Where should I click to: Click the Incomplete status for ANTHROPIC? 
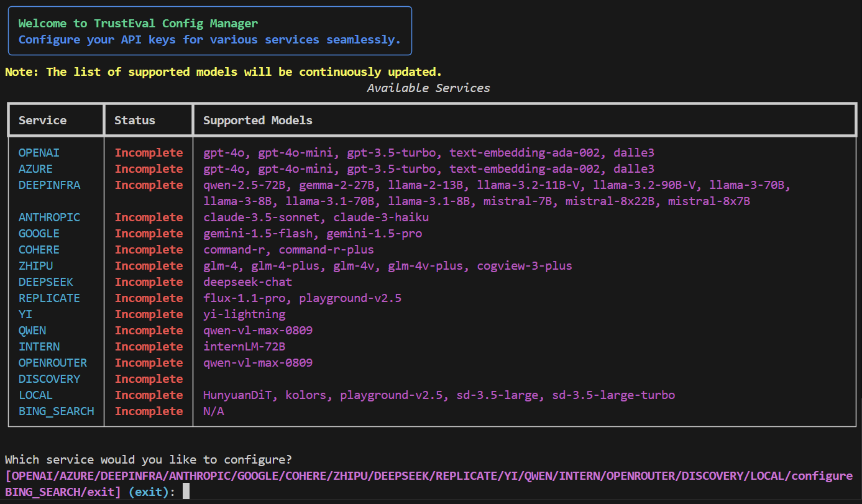pyautogui.click(x=149, y=218)
